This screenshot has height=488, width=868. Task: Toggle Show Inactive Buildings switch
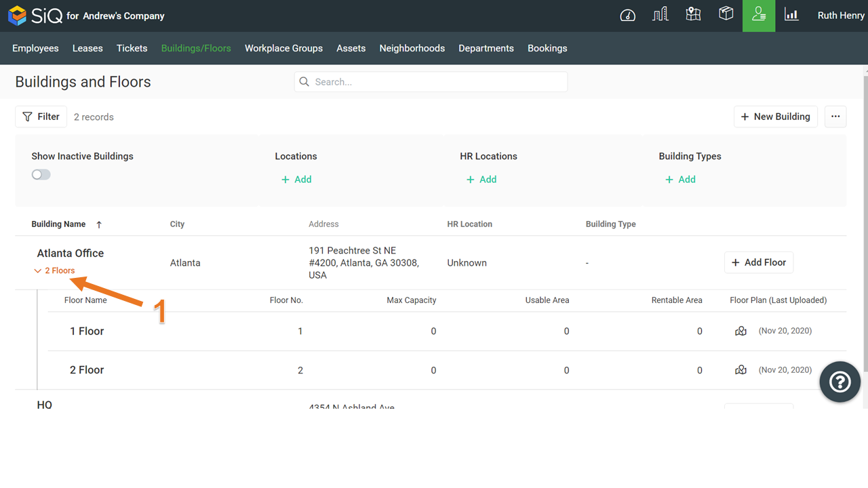coord(41,175)
